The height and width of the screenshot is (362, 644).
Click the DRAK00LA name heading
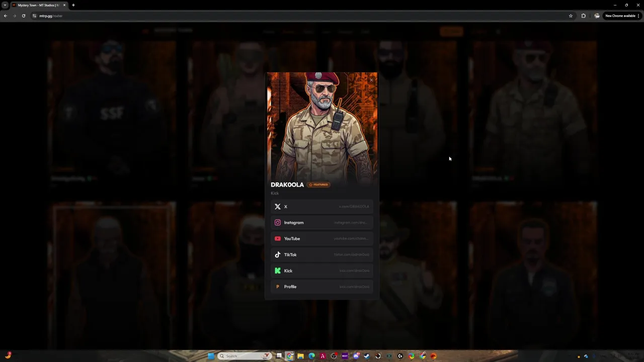click(x=287, y=185)
